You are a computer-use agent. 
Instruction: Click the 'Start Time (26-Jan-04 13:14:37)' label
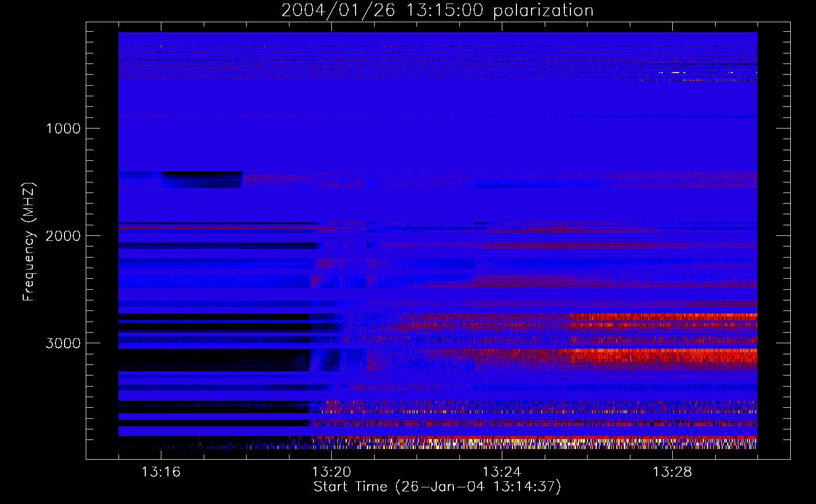pyautogui.click(x=437, y=487)
